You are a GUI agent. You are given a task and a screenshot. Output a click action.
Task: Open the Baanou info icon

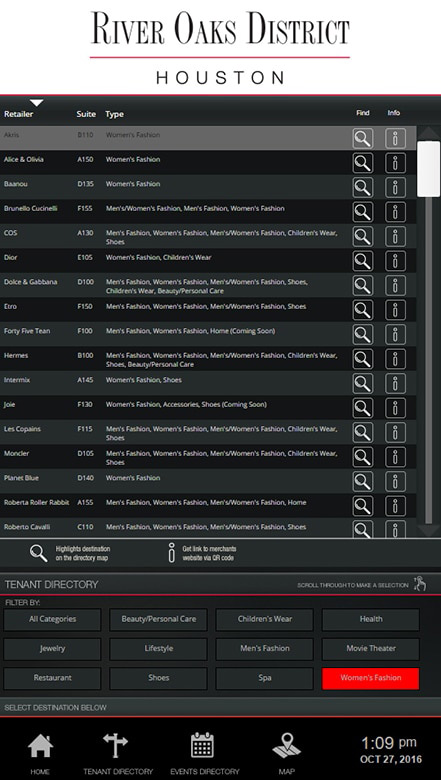(395, 187)
